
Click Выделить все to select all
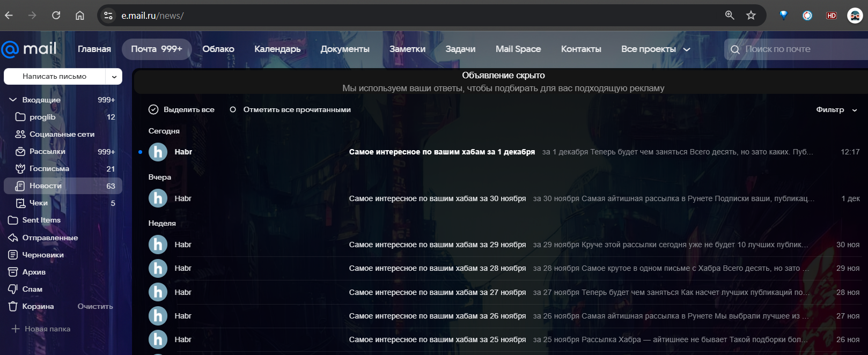tap(181, 109)
